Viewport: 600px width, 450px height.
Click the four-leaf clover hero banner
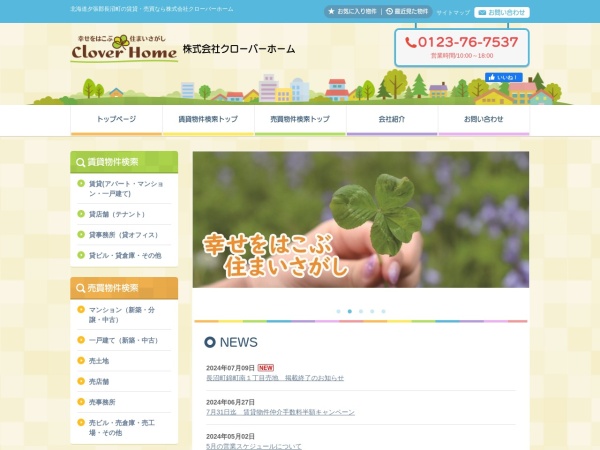361,220
